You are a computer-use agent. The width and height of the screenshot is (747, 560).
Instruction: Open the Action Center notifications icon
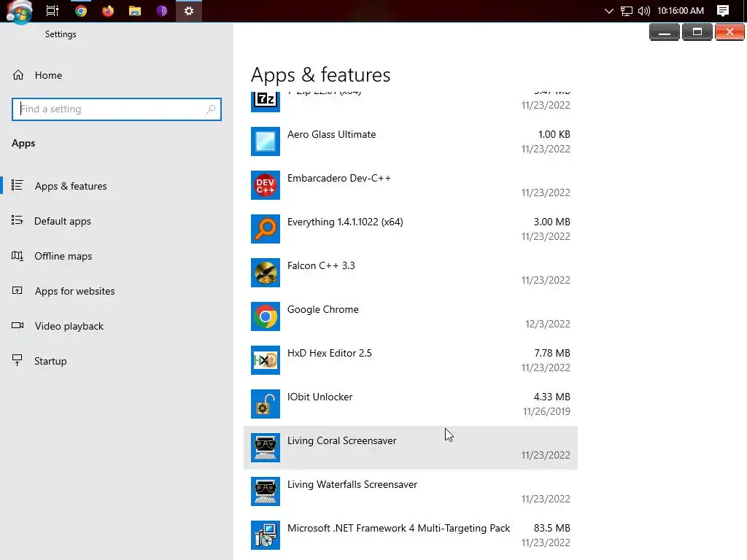point(723,11)
